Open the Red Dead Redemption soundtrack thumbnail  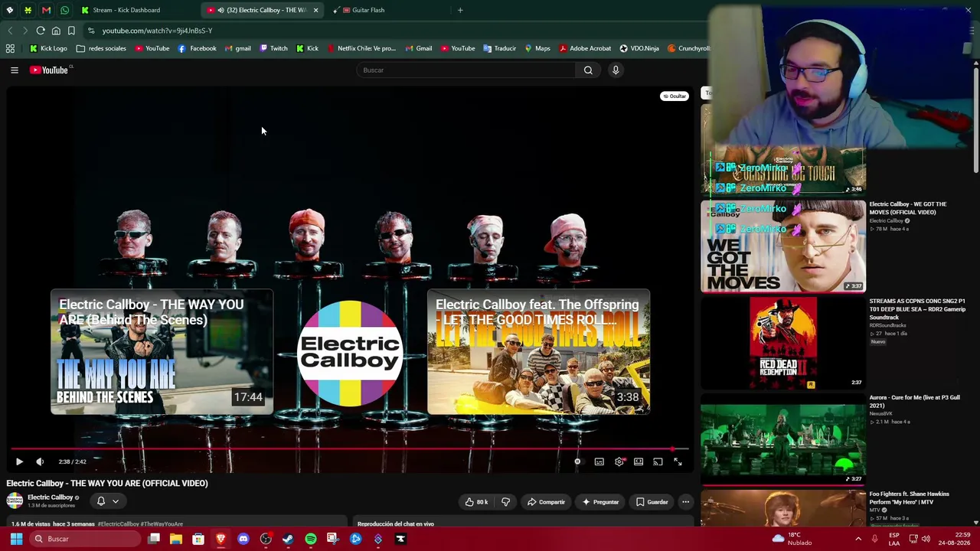[x=783, y=343]
